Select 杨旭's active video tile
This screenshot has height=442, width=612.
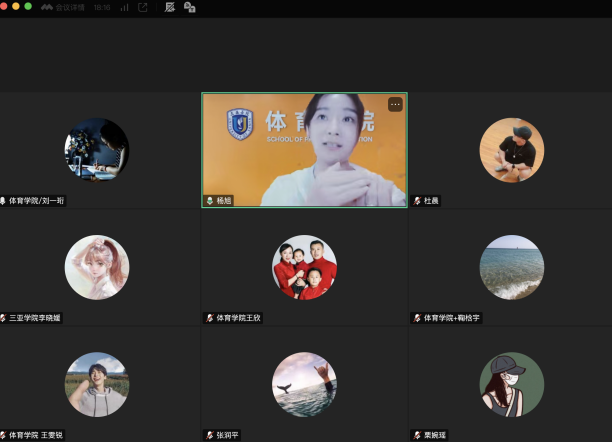point(305,150)
